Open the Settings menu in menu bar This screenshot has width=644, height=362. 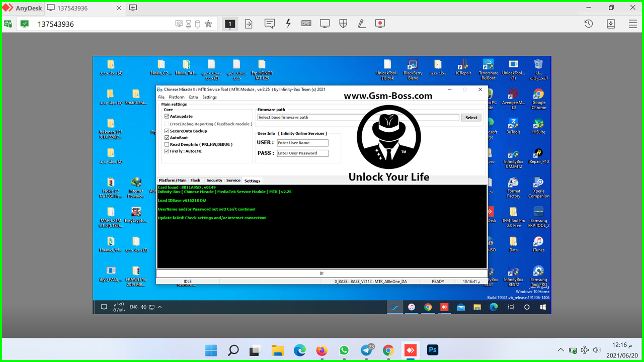[x=210, y=97]
